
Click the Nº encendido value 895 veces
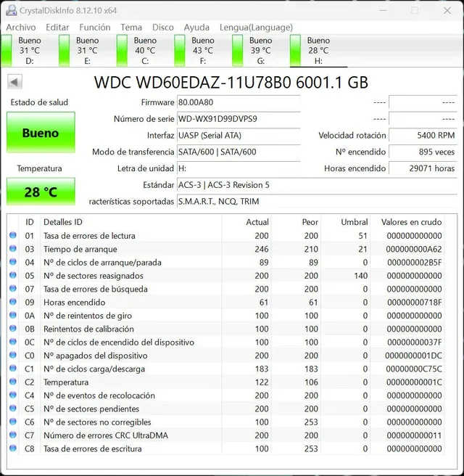[423, 152]
